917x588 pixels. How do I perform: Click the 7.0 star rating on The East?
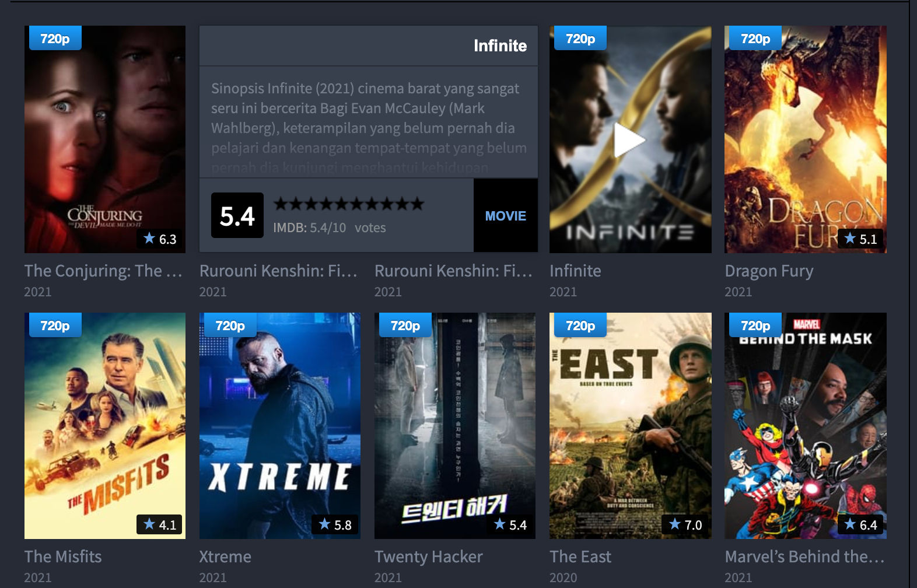coord(685,524)
